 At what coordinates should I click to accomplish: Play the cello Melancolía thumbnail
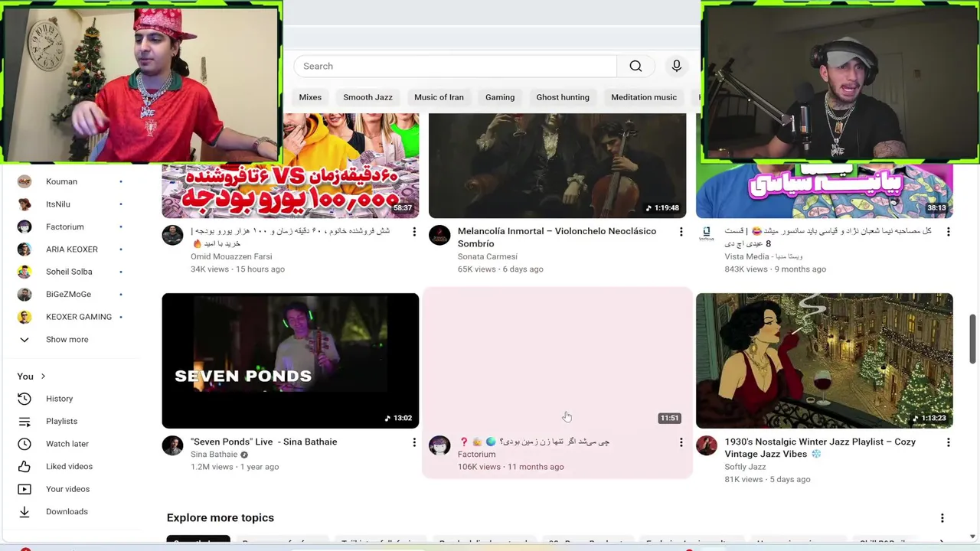pyautogui.click(x=557, y=165)
